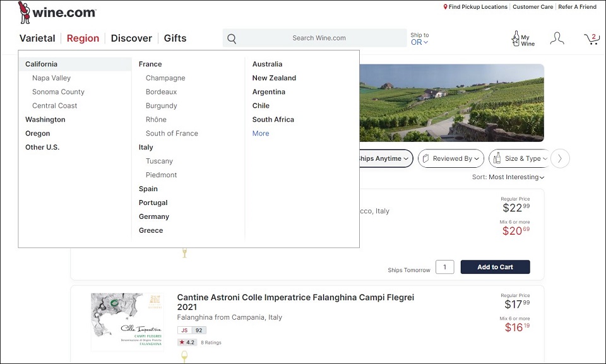This screenshot has width=606, height=364.
Task: Open the Ship to OR state dropdown
Action: click(419, 38)
